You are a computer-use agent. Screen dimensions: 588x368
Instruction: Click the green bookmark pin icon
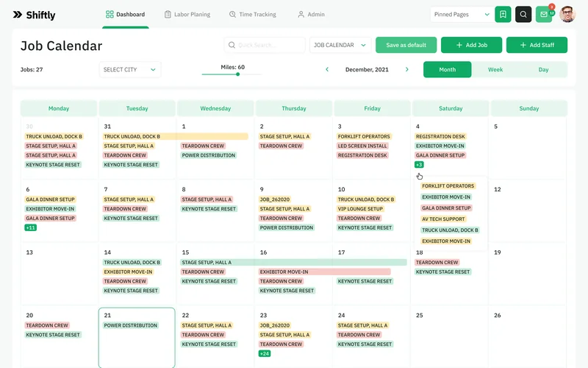click(x=503, y=14)
